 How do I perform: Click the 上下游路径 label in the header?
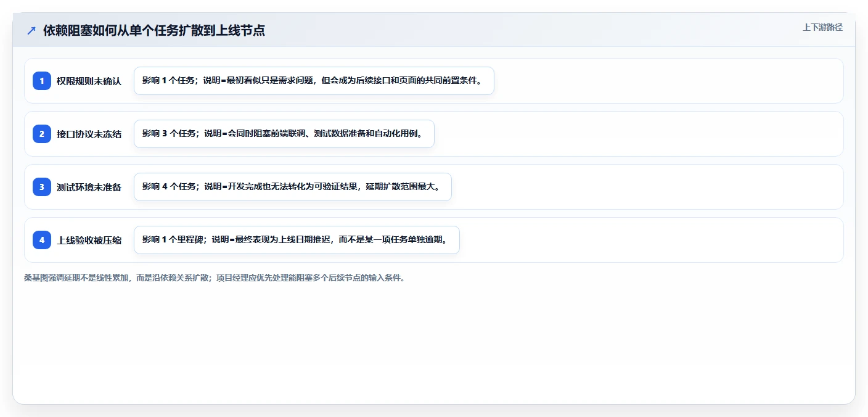pyautogui.click(x=822, y=27)
